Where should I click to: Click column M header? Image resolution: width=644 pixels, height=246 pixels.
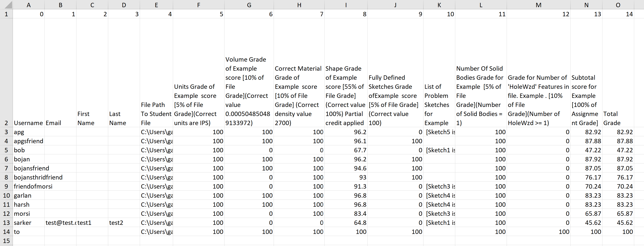coord(538,5)
